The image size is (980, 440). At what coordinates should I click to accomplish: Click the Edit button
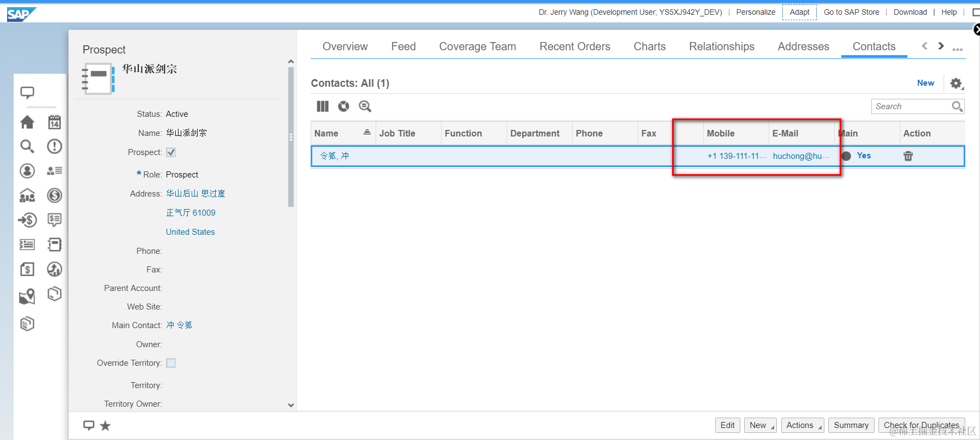tap(728, 425)
